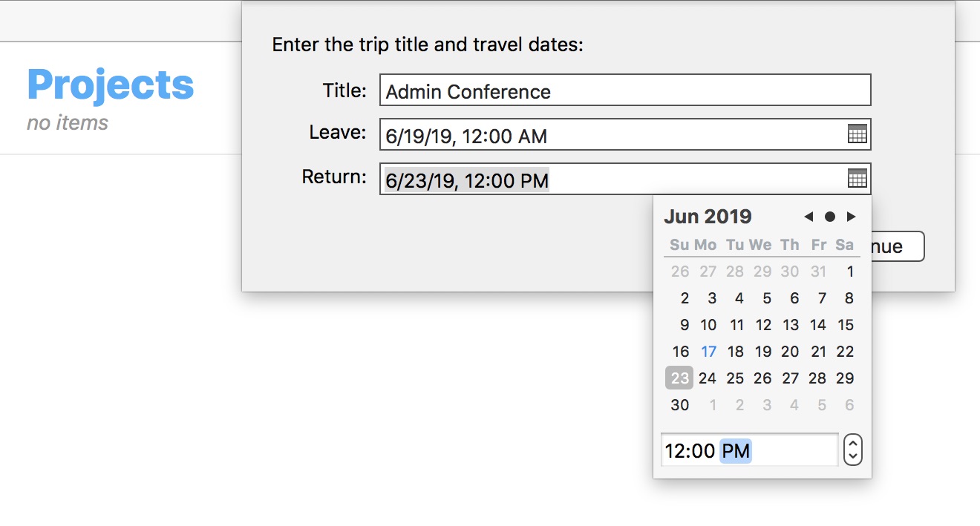This screenshot has height=526, width=980.
Task: Click the 12:00 time value
Action: pos(690,450)
